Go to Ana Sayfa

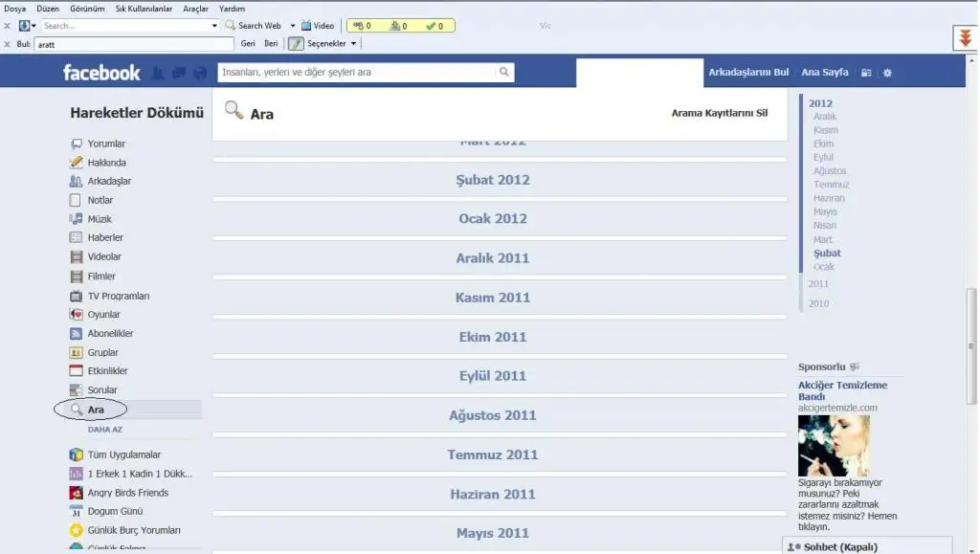pos(824,73)
